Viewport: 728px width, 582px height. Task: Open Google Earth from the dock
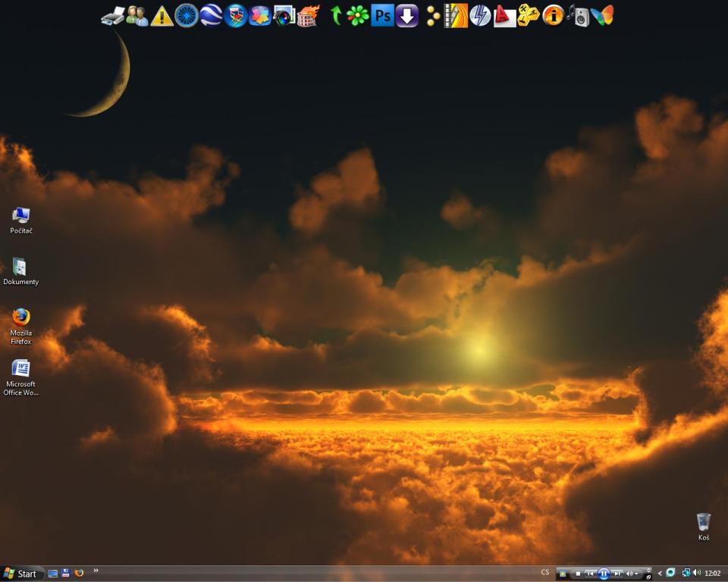[211, 15]
